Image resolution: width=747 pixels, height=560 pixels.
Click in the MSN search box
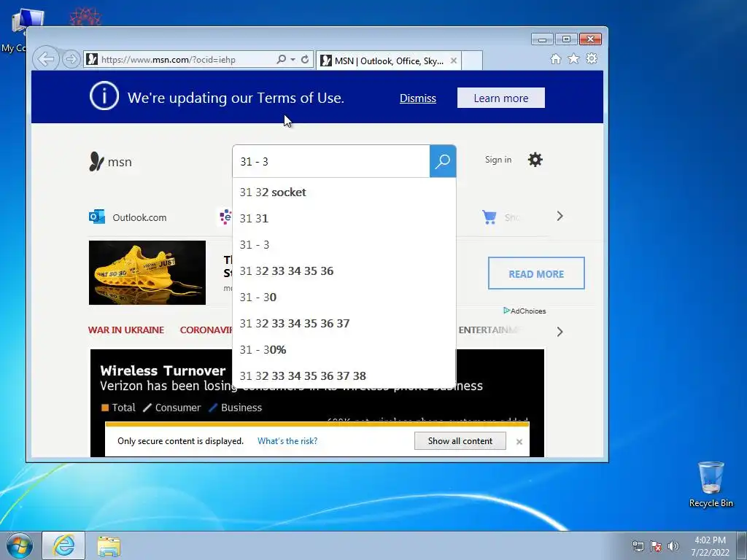[331, 161]
